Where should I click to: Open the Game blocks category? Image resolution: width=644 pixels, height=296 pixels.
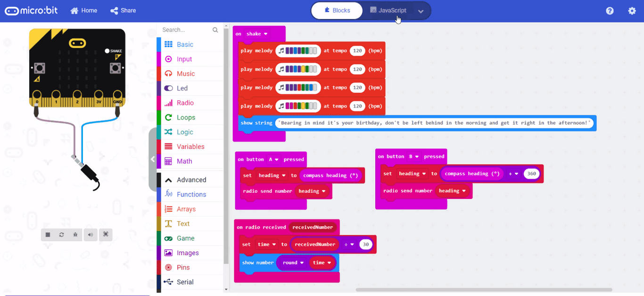click(x=190, y=238)
